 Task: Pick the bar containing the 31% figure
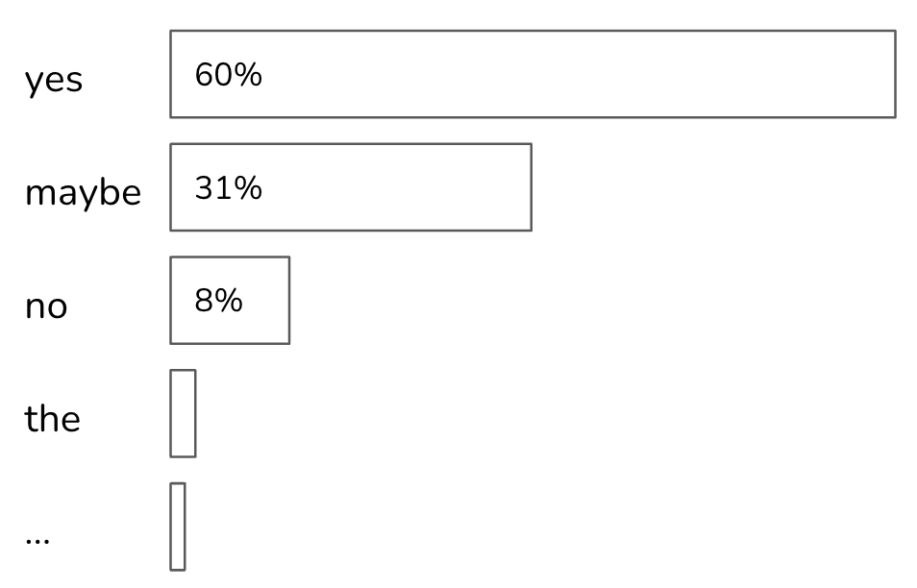click(x=351, y=187)
